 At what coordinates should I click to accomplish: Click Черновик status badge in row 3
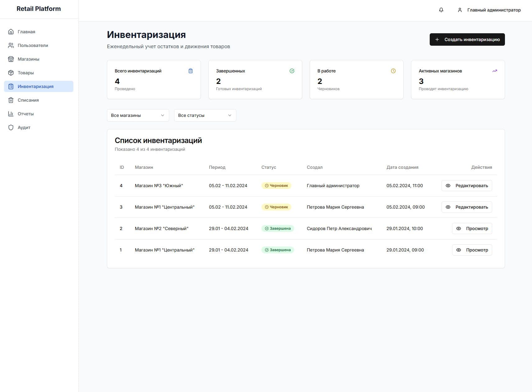pyautogui.click(x=276, y=207)
